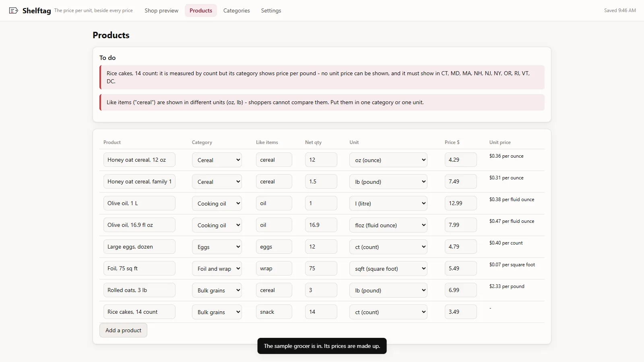Click the Olive oil, 1 L product name field
The width and height of the screenshot is (644, 362).
139,203
